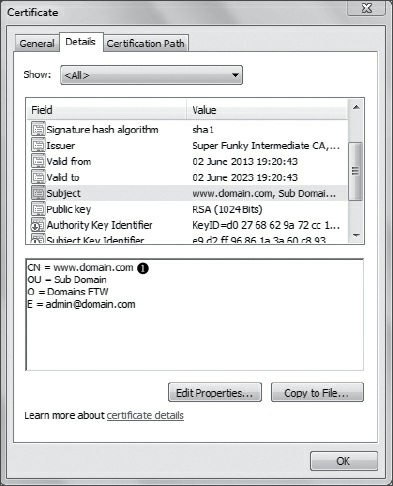Screen dimensions: 393x486
Task: Select the Valid from row label
Action: click(69, 162)
